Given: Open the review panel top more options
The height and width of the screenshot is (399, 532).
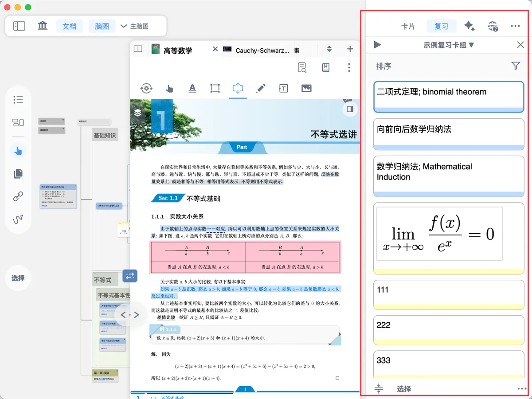Looking at the screenshot, I should pyautogui.click(x=515, y=26).
